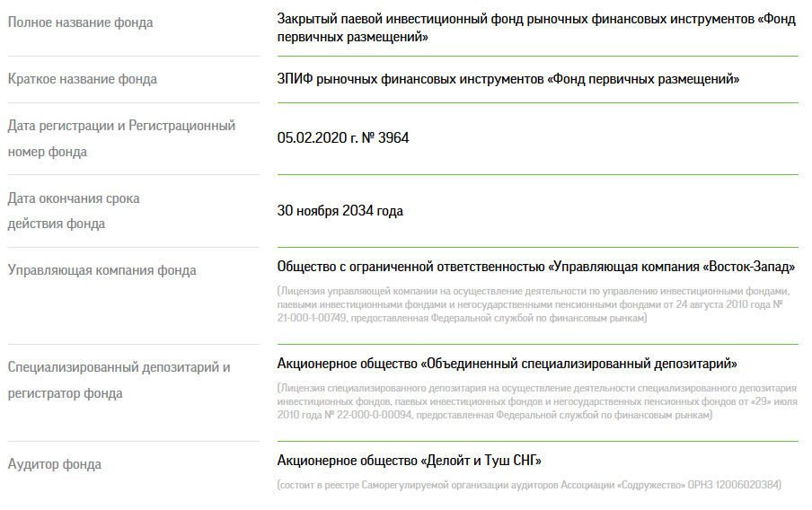812x510 pixels.
Task: Select the 'Управляющая компания фонда' label
Action: click(x=102, y=271)
